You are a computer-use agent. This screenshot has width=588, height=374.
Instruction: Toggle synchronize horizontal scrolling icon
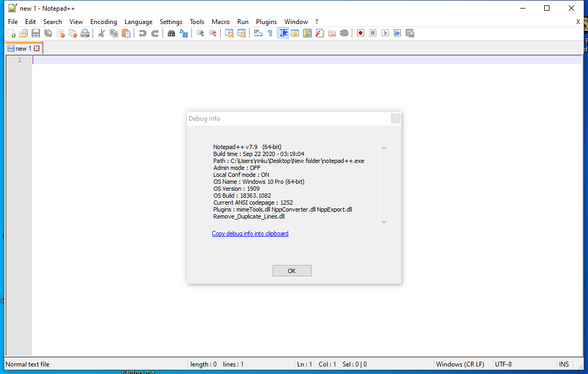(x=242, y=33)
